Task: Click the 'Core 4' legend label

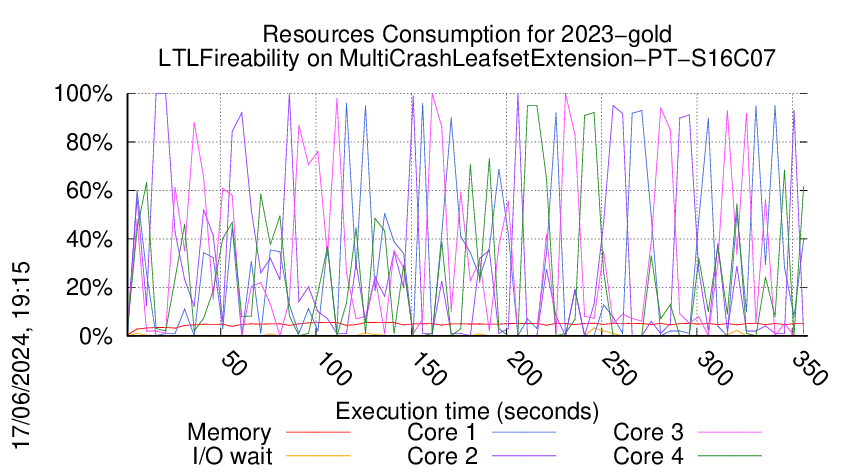Action: click(x=648, y=456)
